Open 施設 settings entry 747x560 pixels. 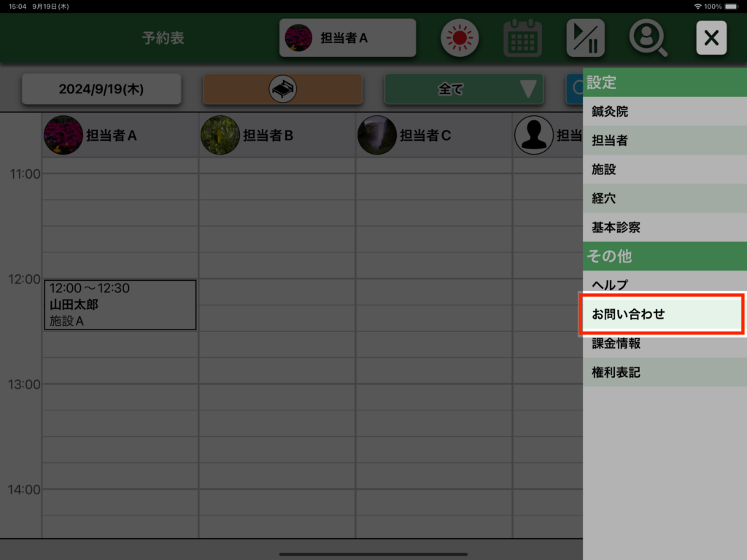(665, 169)
